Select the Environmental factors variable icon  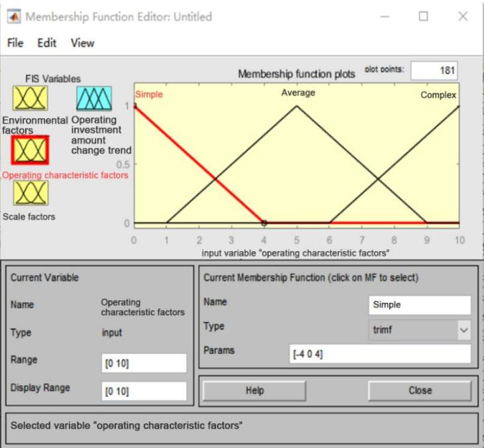click(30, 98)
